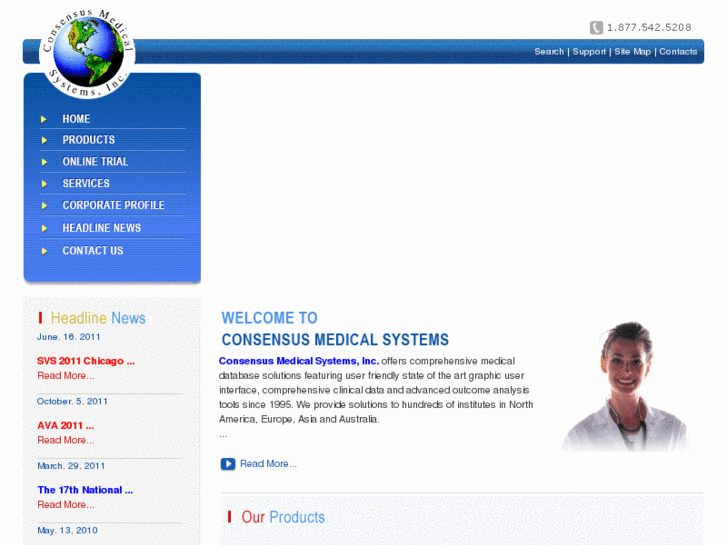Screen dimensions: 727x545
Task: Click the date March. 29. 2011
Action: [71, 466]
